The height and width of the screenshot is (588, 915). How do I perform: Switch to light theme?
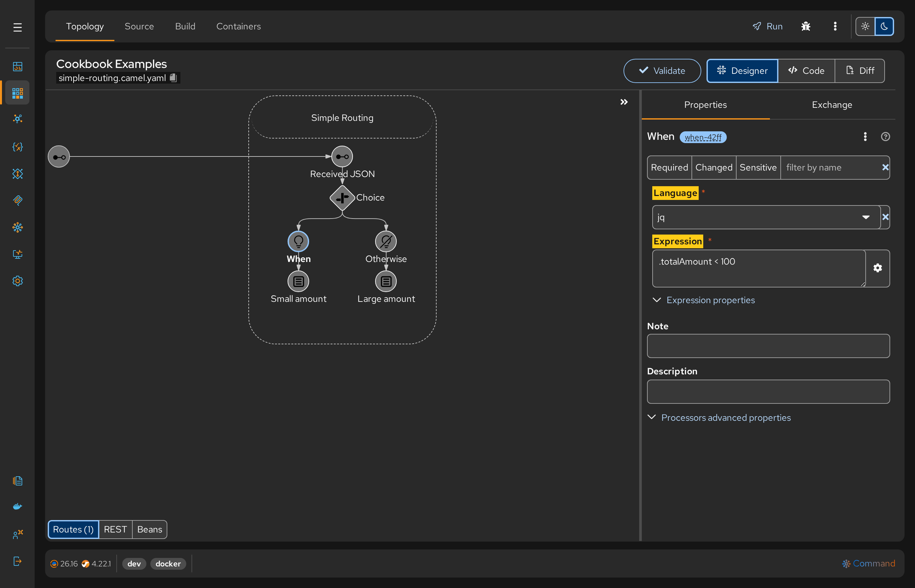[x=865, y=26]
